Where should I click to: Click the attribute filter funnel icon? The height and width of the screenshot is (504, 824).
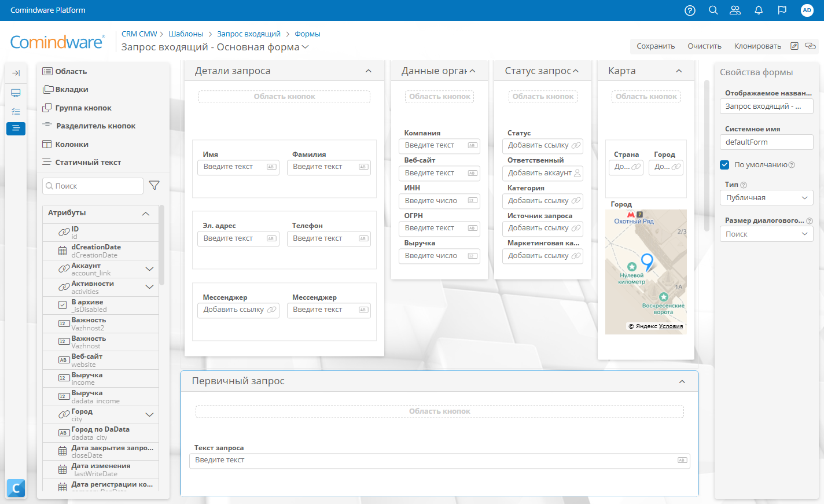pos(154,185)
